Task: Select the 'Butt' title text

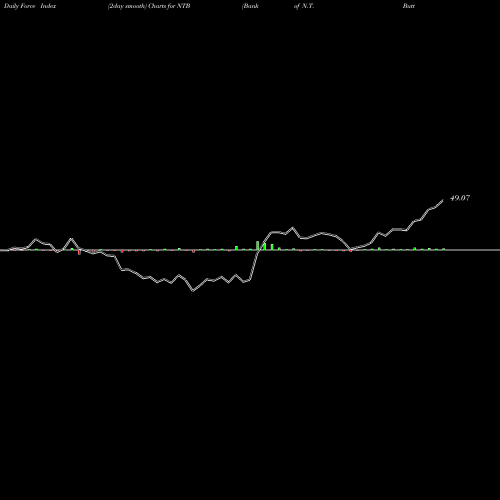Action: pyautogui.click(x=409, y=6)
